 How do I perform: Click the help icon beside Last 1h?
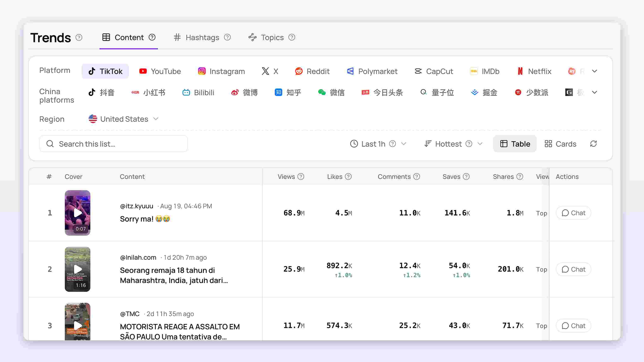[x=392, y=144]
